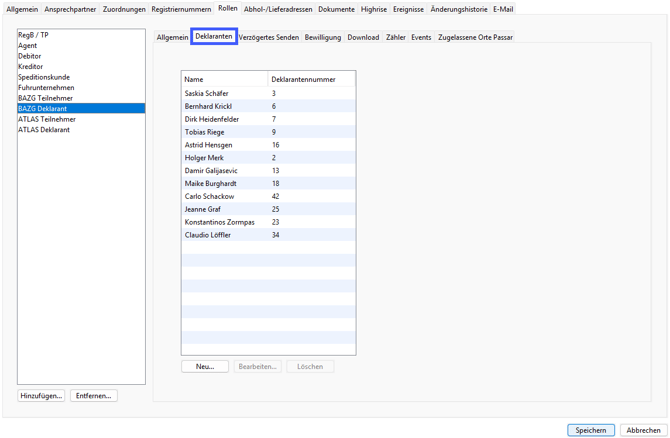The height and width of the screenshot is (438, 670).
Task: Cancel the dialog with Abbrechen
Action: tap(643, 430)
